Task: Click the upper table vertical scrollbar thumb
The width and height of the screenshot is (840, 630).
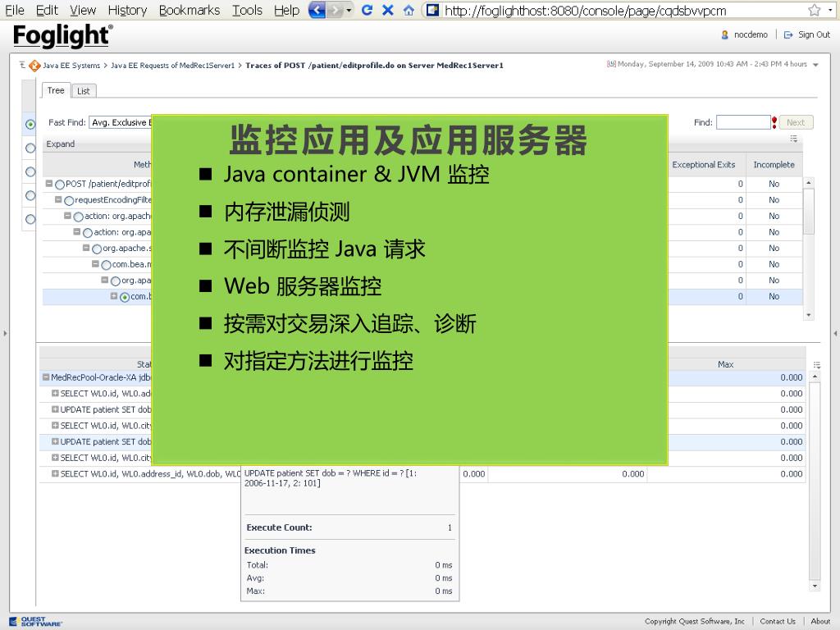Action: pos(808,211)
